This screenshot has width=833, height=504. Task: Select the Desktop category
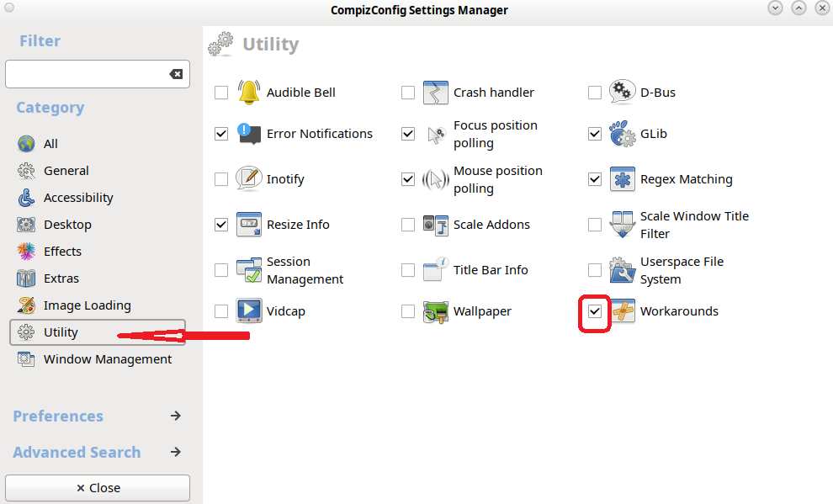pyautogui.click(x=98, y=225)
